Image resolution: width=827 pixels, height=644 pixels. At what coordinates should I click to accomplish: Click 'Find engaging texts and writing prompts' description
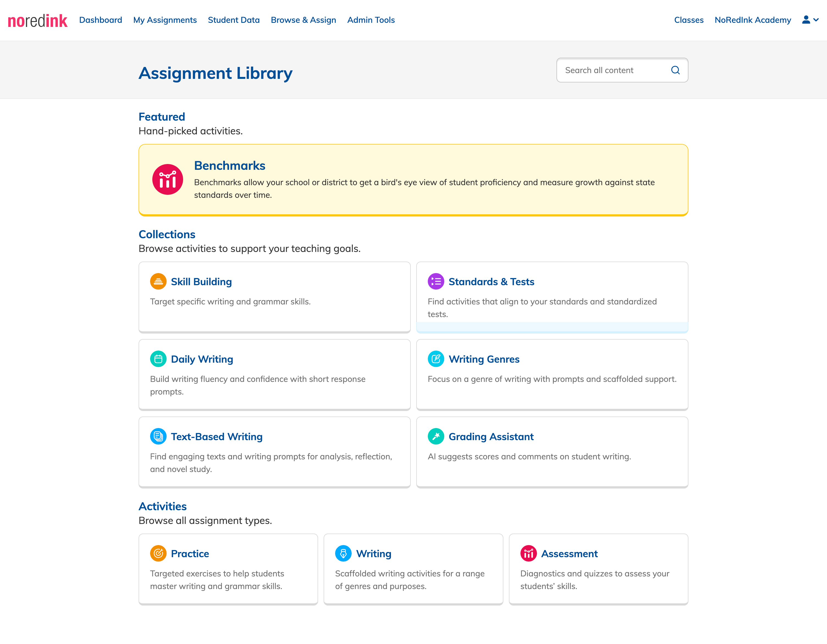(271, 463)
